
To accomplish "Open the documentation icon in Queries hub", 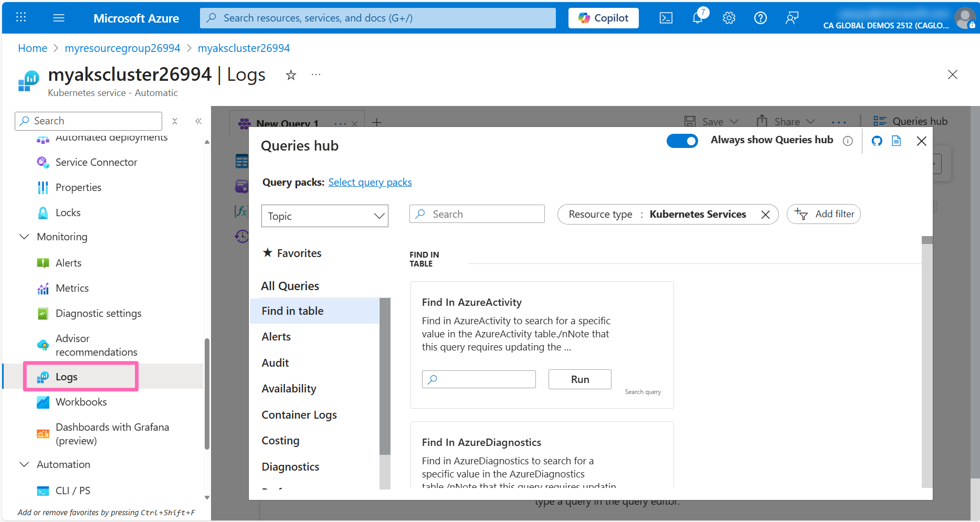I will 896,141.
